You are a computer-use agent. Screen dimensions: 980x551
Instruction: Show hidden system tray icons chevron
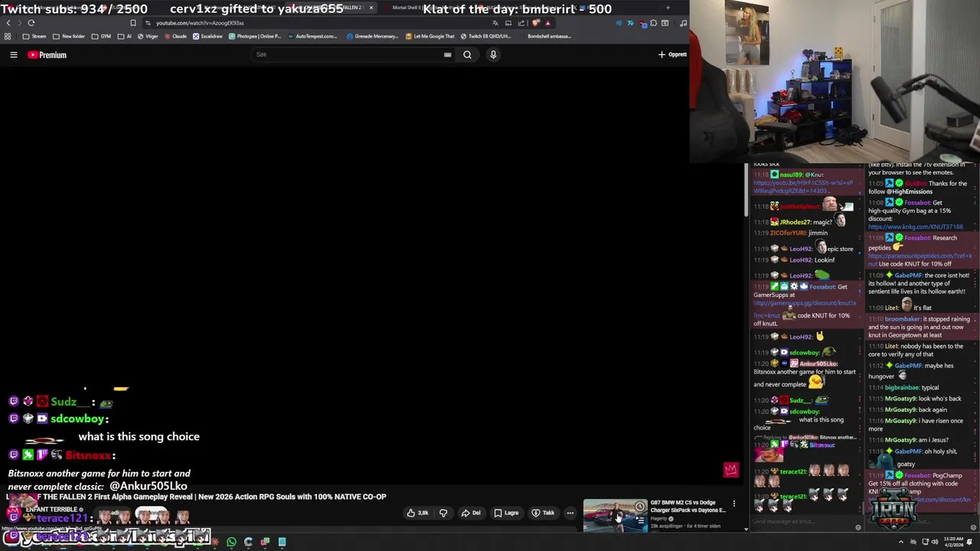[x=900, y=542]
